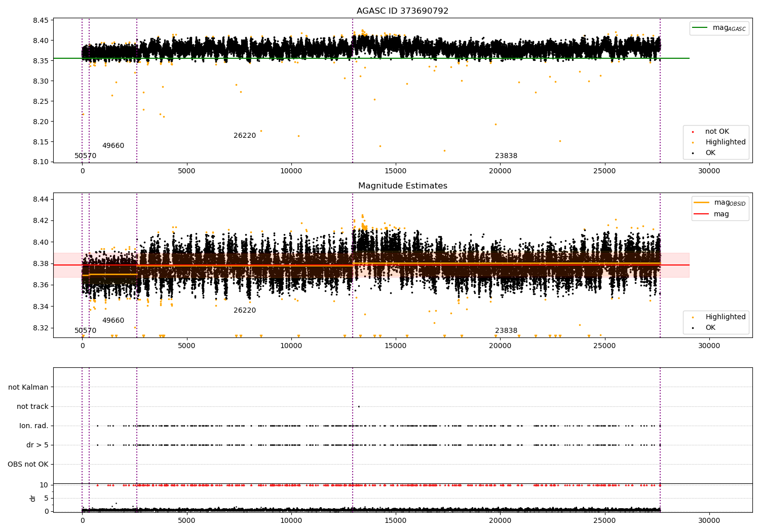Click the "Magnitude Estimates" plot title
Viewport: 760px width, 532px height.
[402, 186]
